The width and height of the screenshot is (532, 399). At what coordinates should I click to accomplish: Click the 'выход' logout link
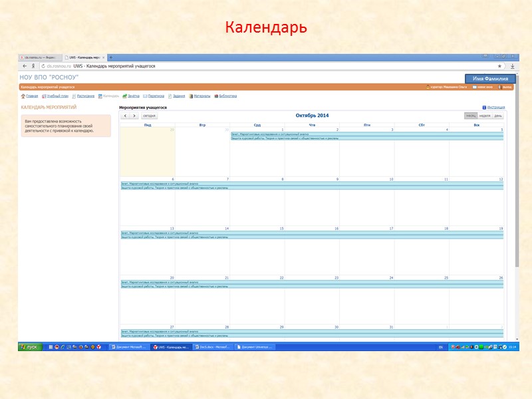[507, 87]
